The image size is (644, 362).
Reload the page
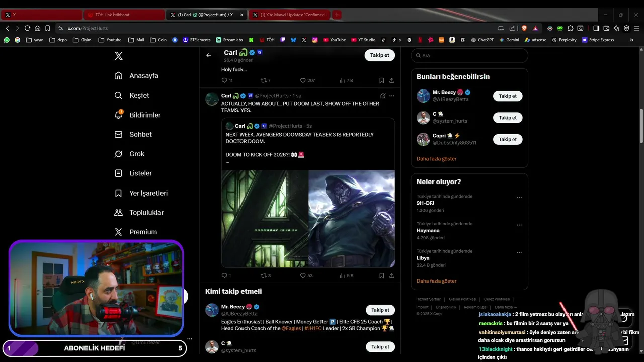[27, 28]
